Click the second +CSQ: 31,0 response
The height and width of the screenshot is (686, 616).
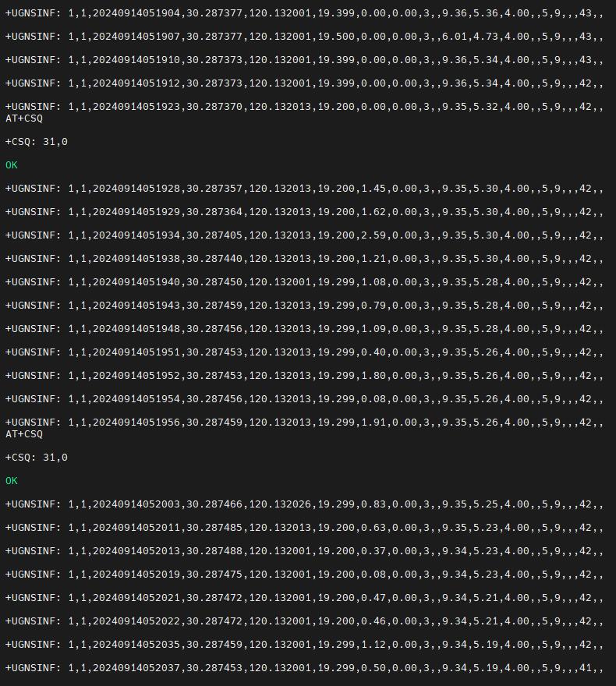click(x=37, y=458)
